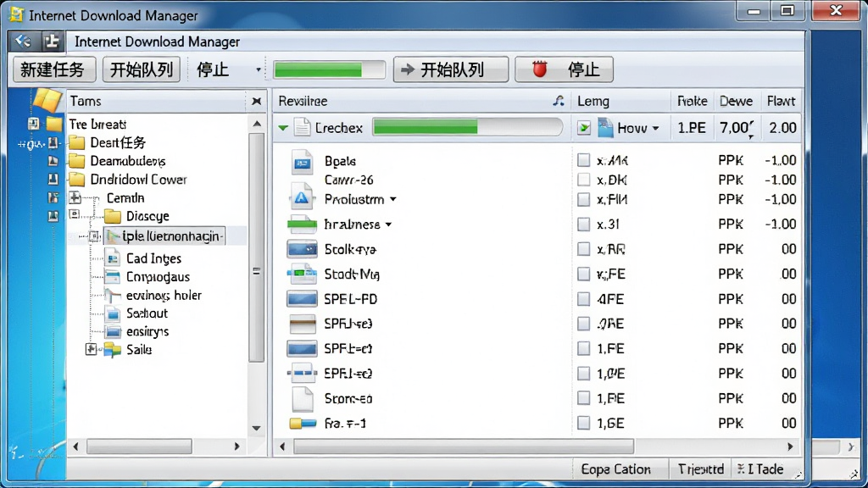Screen dimensions: 868x488
Task: Tick the checkbox in the Scolk row
Action: [x=583, y=249]
